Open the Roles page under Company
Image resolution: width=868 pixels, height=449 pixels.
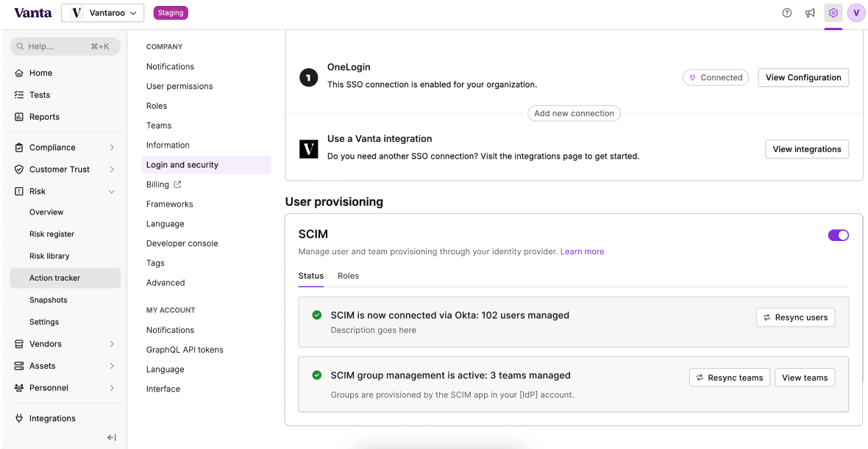click(x=157, y=106)
